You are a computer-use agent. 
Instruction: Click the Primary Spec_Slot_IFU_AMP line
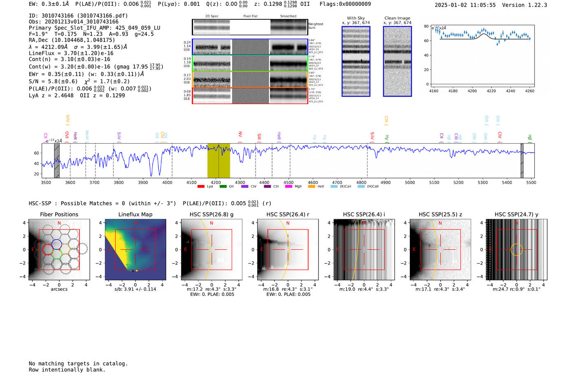pos(95,28)
